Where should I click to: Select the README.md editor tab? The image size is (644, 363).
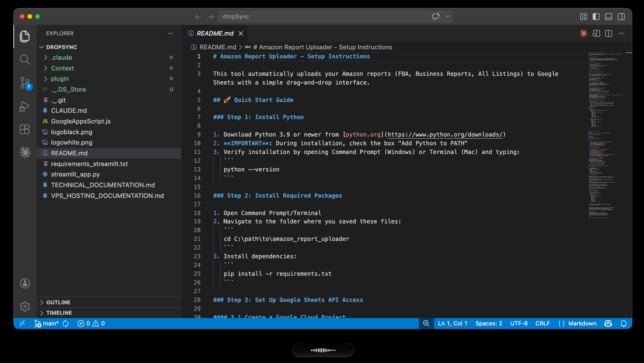pyautogui.click(x=215, y=33)
